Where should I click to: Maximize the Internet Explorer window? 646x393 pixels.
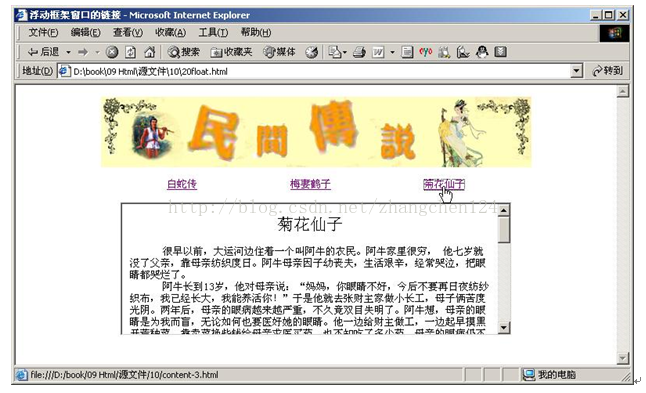coord(609,15)
